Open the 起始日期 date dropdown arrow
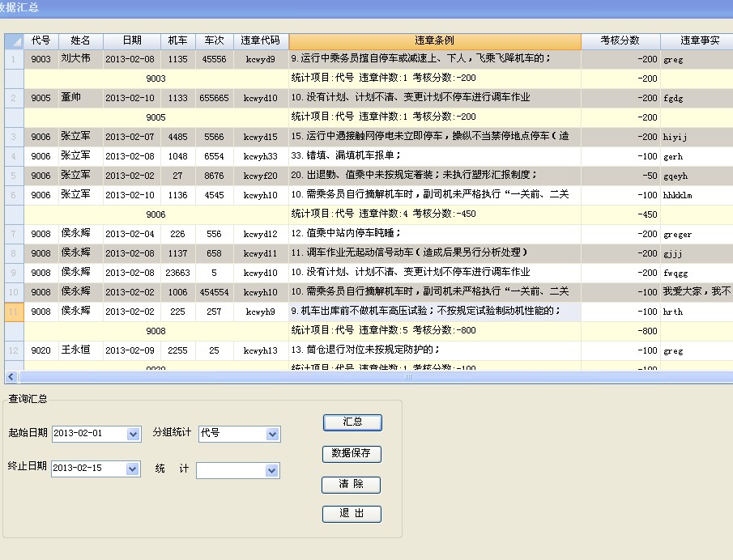 point(133,434)
